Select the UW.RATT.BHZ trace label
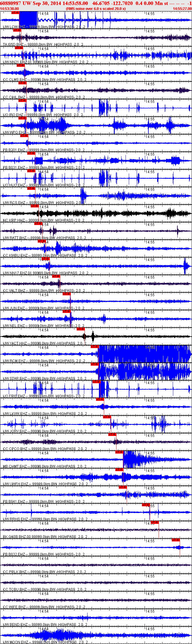Viewport: 192px width, 644px height. (44, 238)
